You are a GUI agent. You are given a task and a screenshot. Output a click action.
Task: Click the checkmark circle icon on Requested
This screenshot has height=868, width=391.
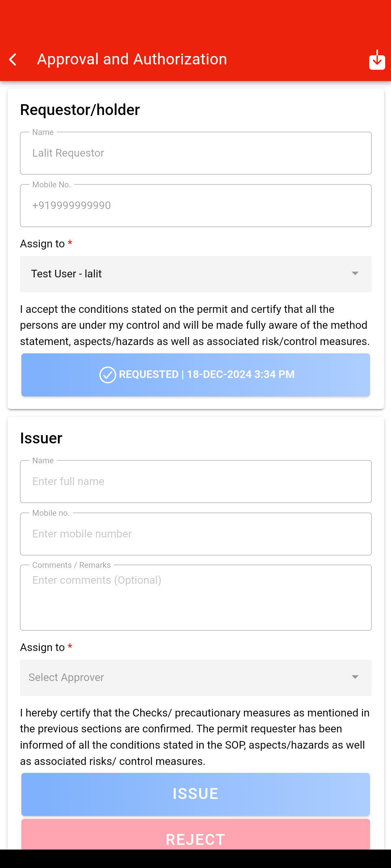pos(108,375)
